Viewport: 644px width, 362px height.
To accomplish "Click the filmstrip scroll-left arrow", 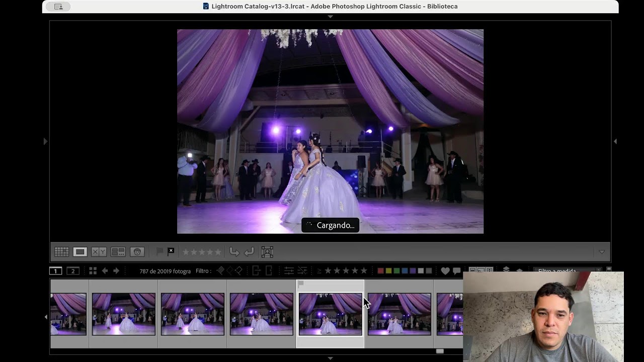I will click(46, 317).
